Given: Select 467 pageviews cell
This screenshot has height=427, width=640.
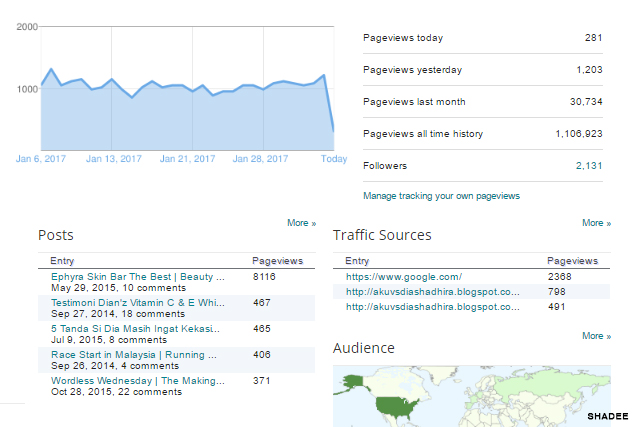Looking at the screenshot, I should pos(262,303).
